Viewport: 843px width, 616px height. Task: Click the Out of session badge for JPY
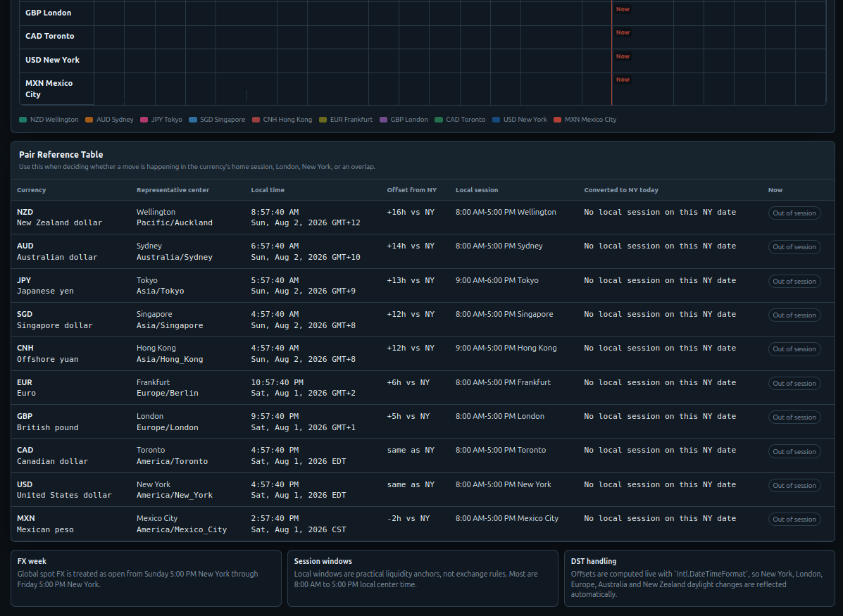794,281
